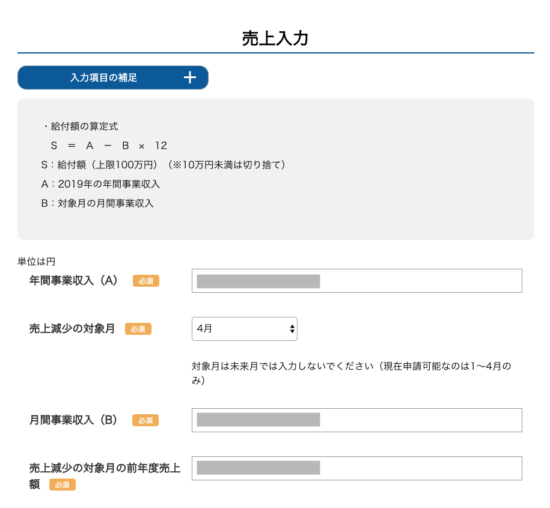Click the up-down arrows on month selector
Screen dimensions: 550x508
click(292, 329)
